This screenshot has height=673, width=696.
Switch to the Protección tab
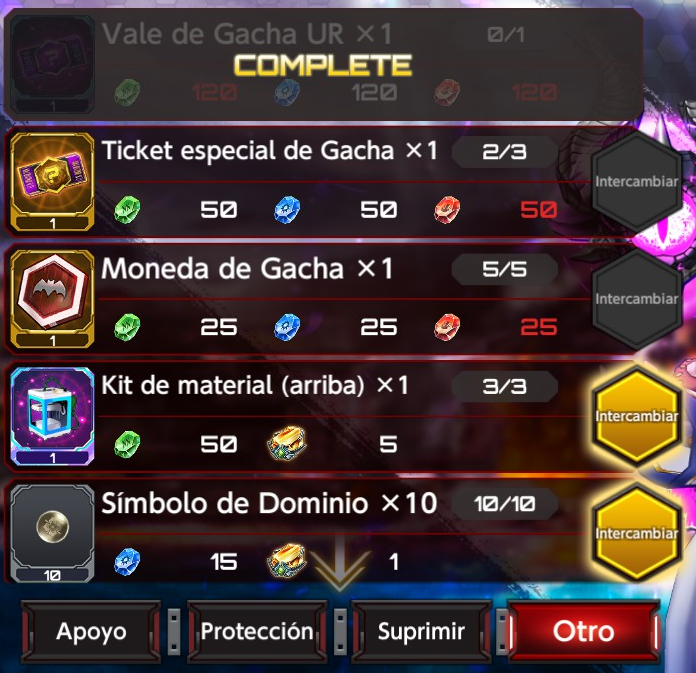(x=257, y=632)
